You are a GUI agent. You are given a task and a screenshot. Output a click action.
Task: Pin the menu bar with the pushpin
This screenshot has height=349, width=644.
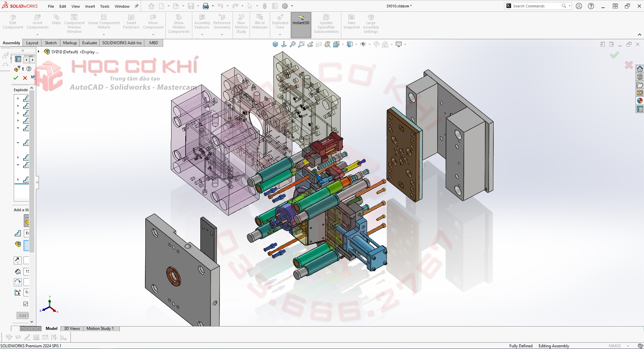(x=137, y=6)
